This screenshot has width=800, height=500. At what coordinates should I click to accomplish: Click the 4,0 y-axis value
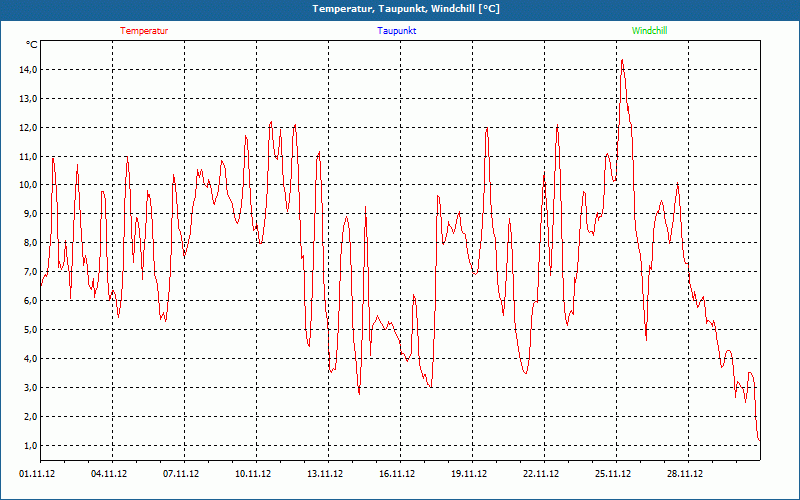click(30, 359)
